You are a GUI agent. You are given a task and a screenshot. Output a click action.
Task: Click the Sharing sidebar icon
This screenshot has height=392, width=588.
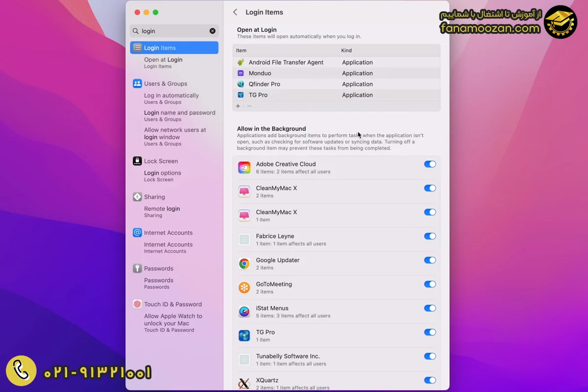click(137, 196)
